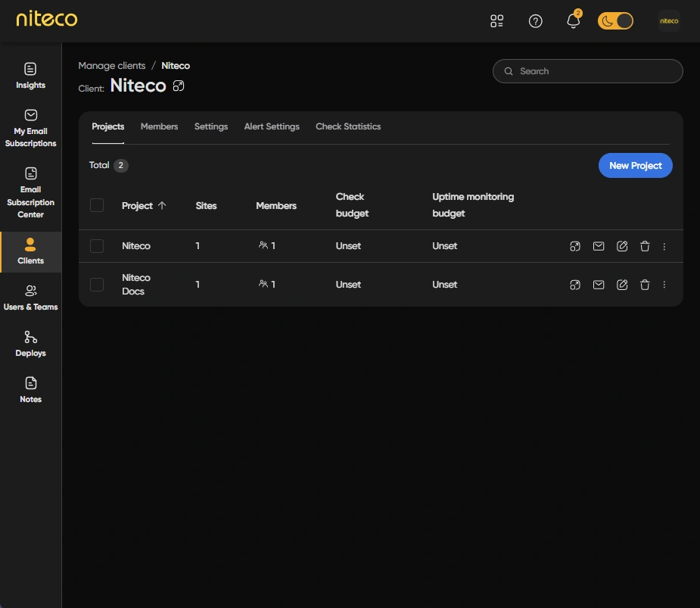Click Uptime budget Unset in Niteco Docs row
The width and height of the screenshot is (700, 608).
pyautogui.click(x=445, y=285)
